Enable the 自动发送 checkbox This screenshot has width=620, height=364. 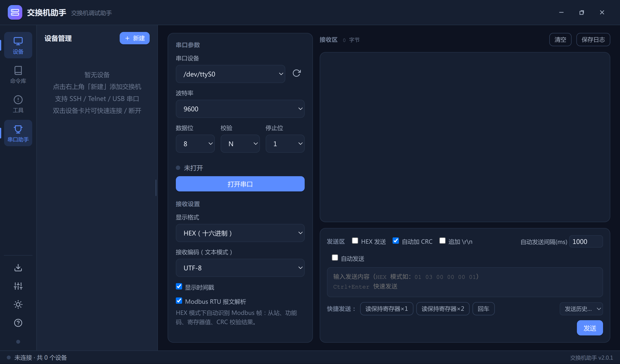tap(335, 258)
